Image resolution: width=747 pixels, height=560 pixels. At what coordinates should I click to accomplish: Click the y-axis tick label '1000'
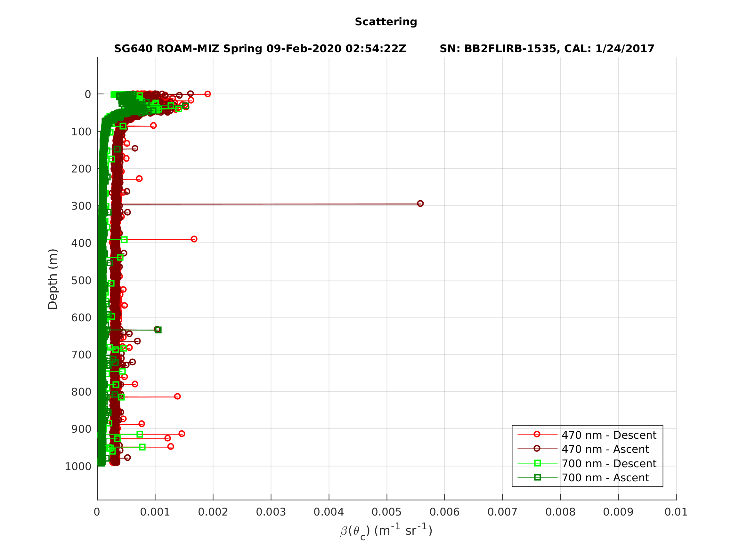[78, 467]
